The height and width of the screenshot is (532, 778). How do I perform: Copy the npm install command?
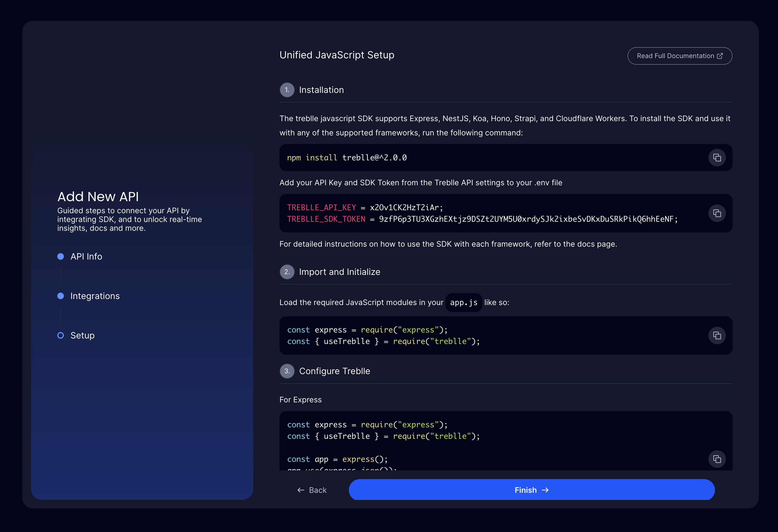pyautogui.click(x=717, y=158)
